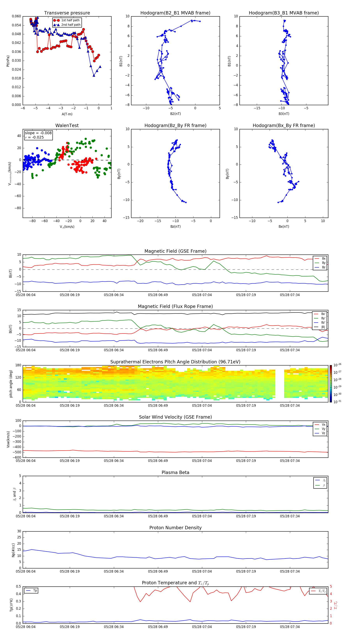Select the '2nd half path' legend entry
Image resolution: width=351 pixels, height=644 pixels.
67,25
